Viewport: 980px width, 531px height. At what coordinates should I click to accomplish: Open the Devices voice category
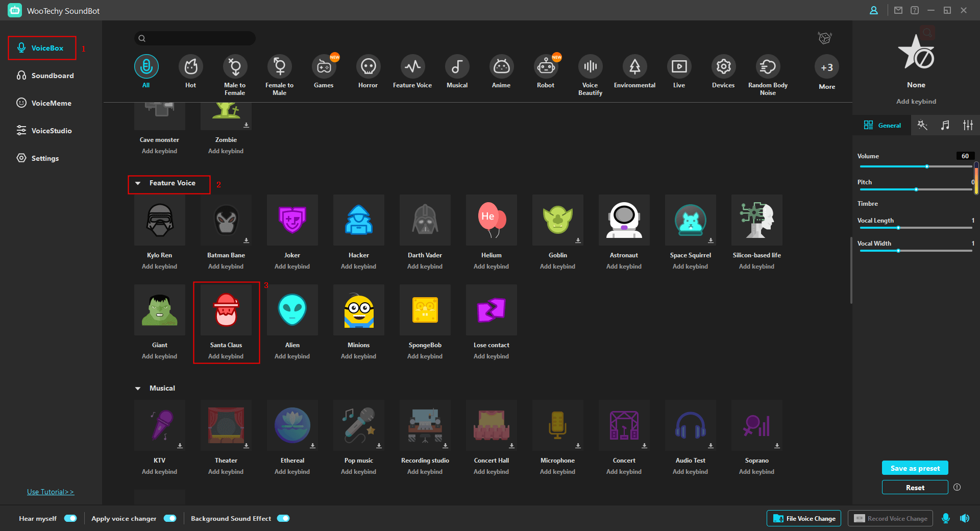coord(723,66)
